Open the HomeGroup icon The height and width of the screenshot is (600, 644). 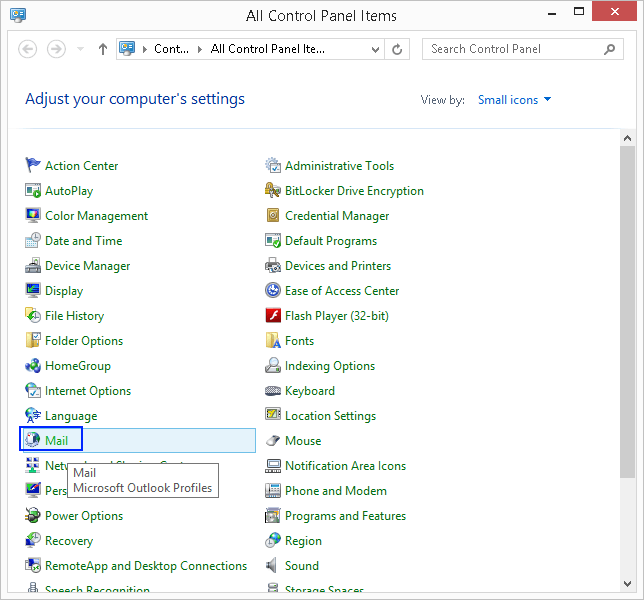(x=32, y=366)
